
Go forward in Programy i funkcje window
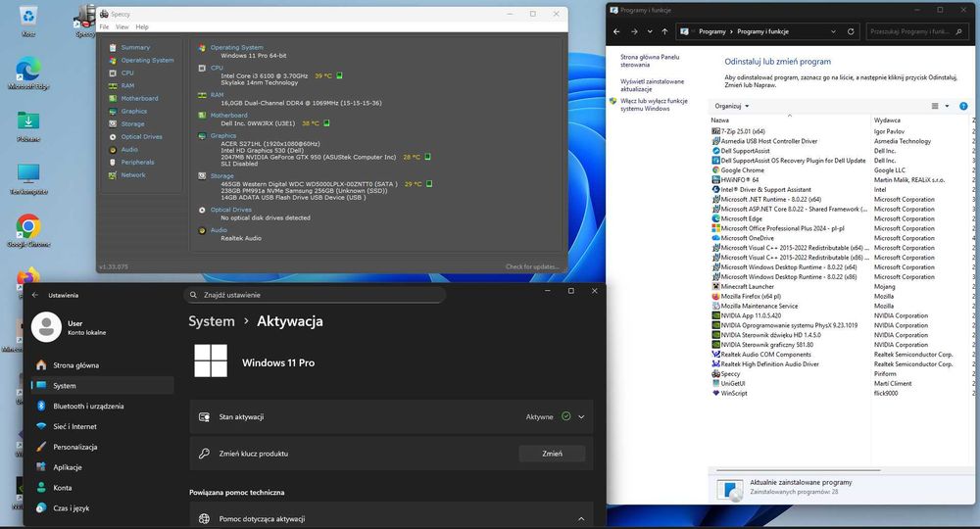634,31
